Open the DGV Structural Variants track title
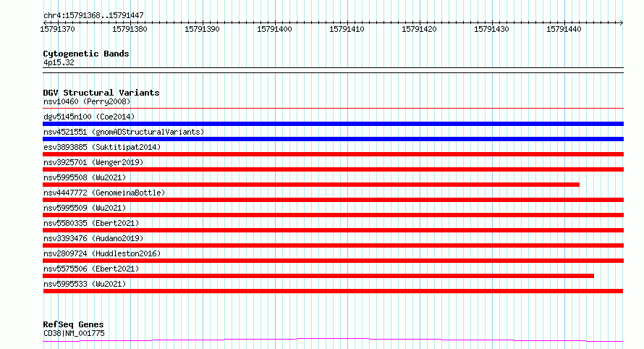 [x=101, y=93]
